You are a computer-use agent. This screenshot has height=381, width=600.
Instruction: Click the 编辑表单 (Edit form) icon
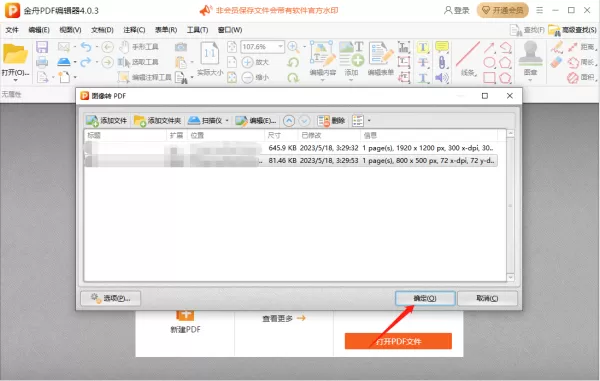(381, 54)
